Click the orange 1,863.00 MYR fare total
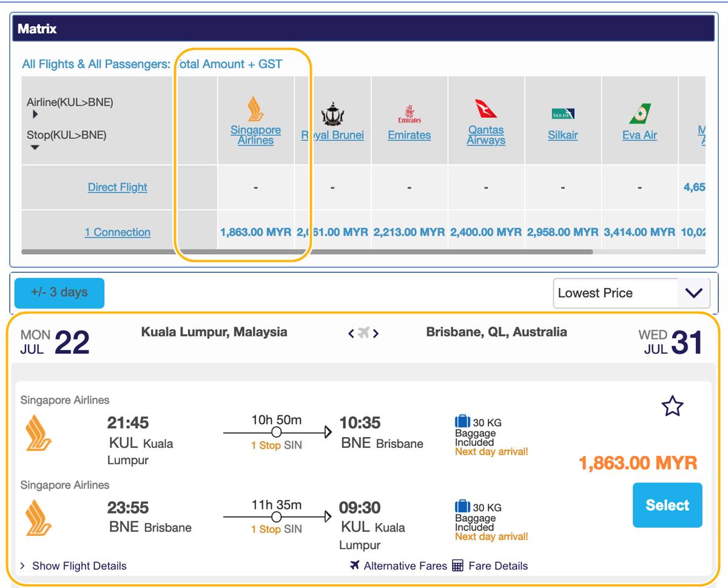The image size is (728, 588). click(638, 463)
